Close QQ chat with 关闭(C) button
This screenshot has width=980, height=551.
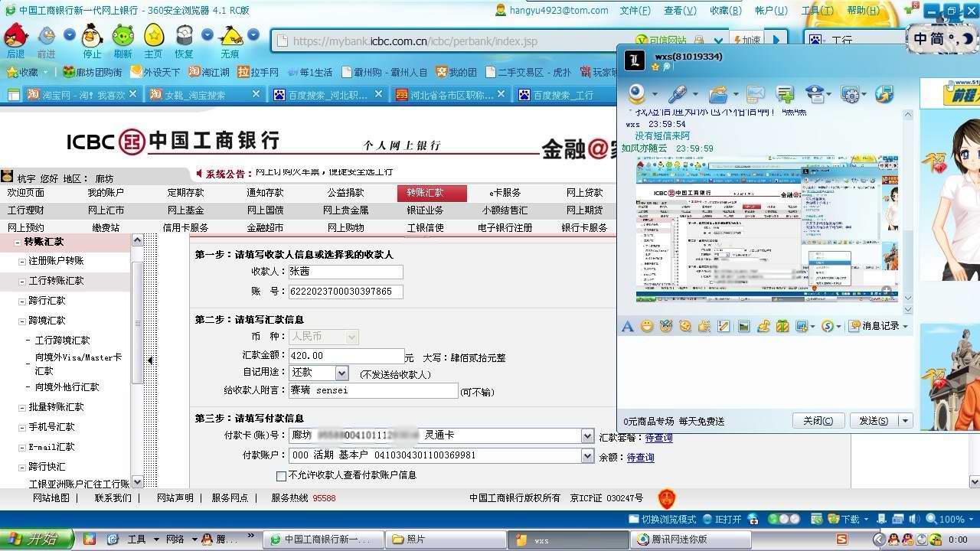pos(818,421)
